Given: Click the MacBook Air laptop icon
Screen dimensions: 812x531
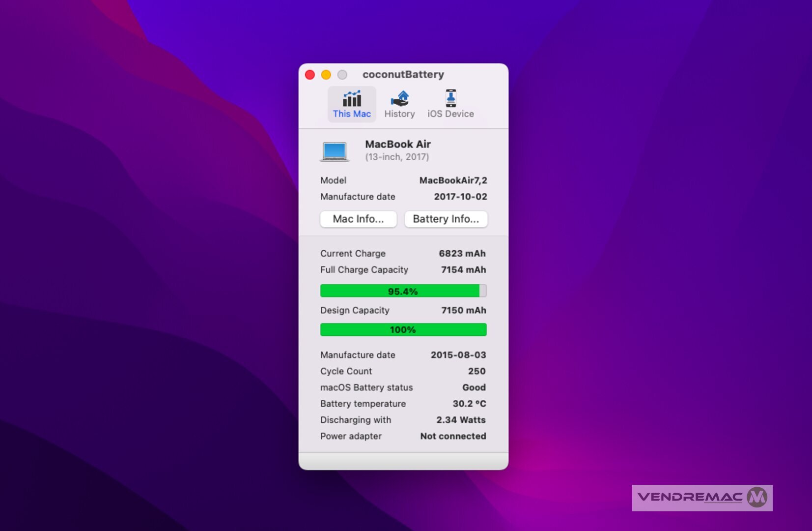Looking at the screenshot, I should [335, 151].
